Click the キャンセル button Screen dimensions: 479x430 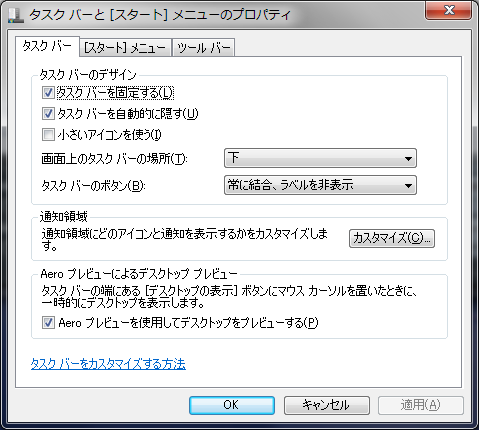pyautogui.click(x=327, y=405)
